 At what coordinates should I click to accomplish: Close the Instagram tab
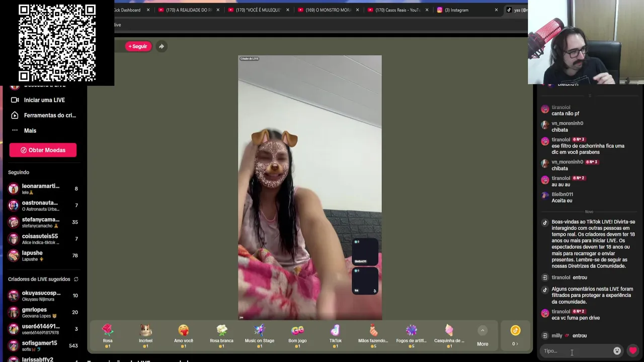tap(496, 10)
